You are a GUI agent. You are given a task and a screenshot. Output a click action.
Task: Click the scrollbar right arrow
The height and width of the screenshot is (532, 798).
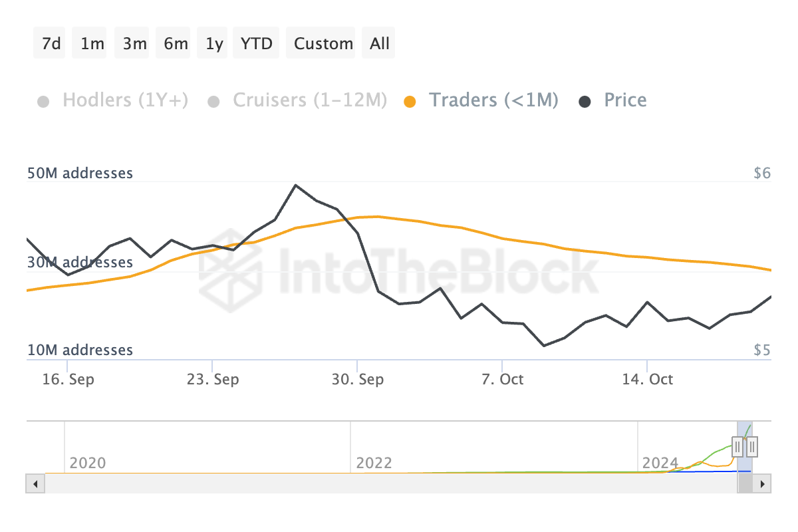[x=762, y=483]
